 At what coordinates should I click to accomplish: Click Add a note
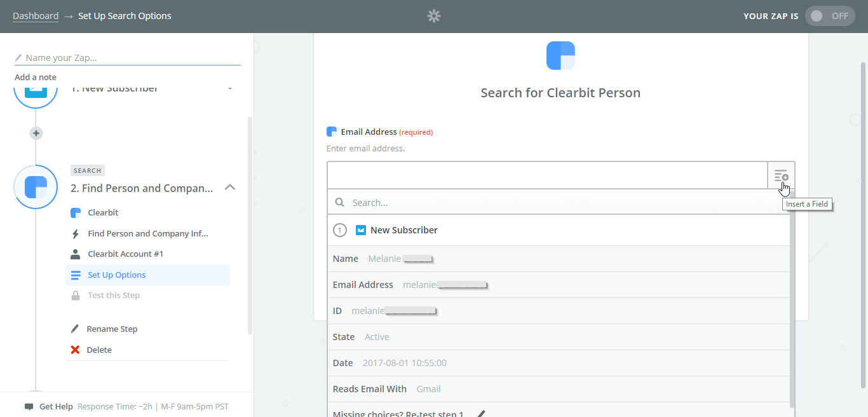click(36, 77)
